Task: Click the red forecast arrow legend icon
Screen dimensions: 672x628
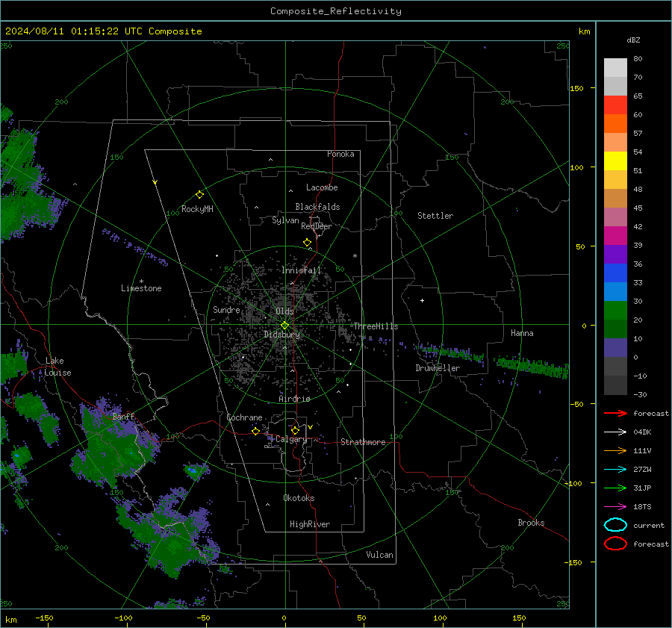Action: 615,413
